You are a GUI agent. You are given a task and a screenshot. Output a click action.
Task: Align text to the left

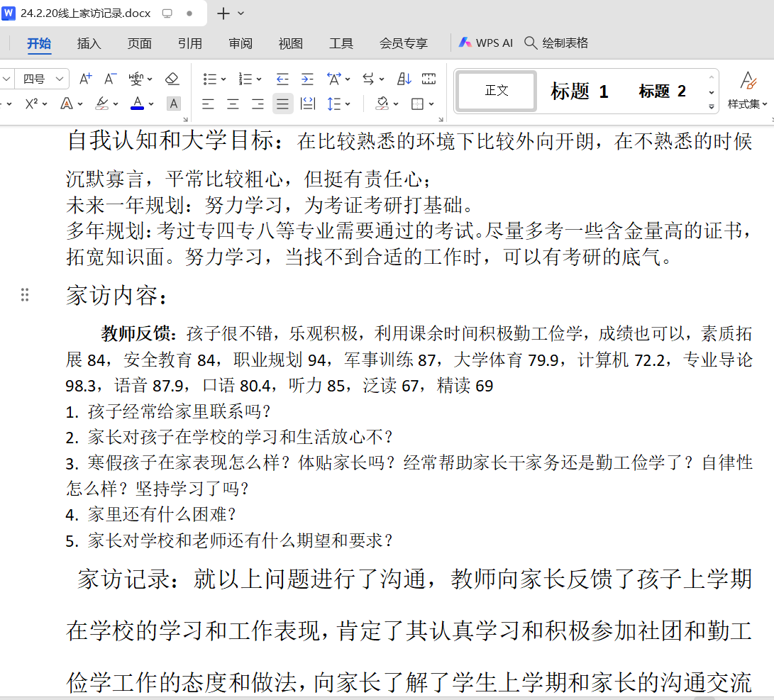click(x=208, y=104)
